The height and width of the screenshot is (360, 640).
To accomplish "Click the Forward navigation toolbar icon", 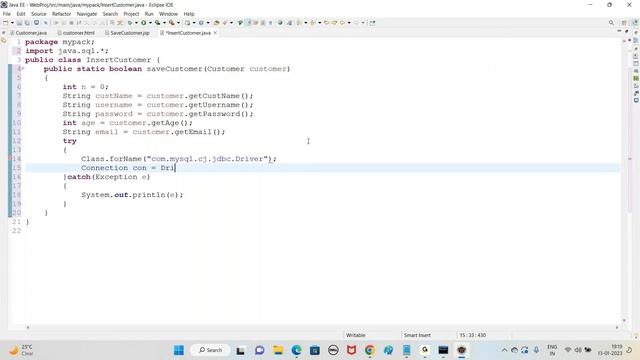I will coord(356,23).
